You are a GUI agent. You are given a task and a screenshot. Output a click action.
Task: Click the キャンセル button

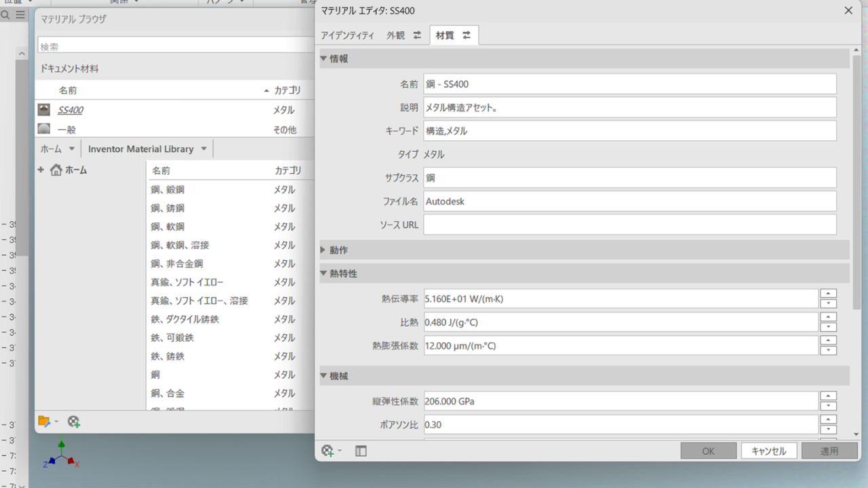pos(769,451)
